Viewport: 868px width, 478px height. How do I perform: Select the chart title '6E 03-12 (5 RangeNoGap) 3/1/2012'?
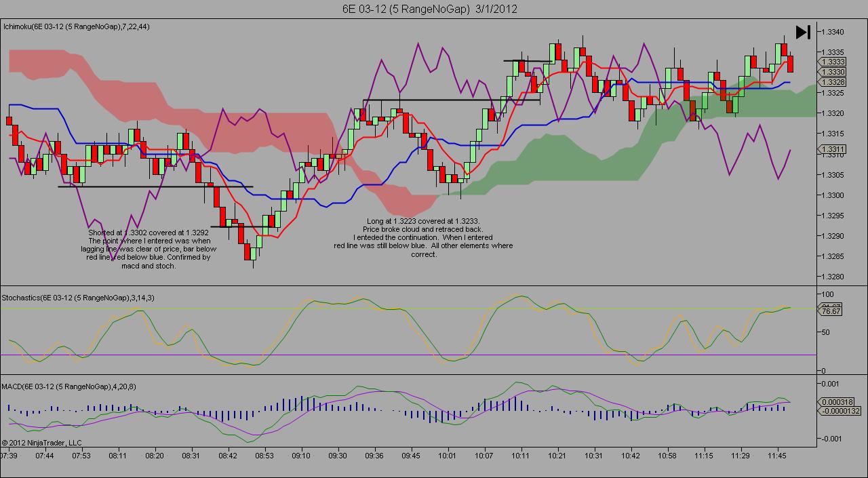(431, 9)
